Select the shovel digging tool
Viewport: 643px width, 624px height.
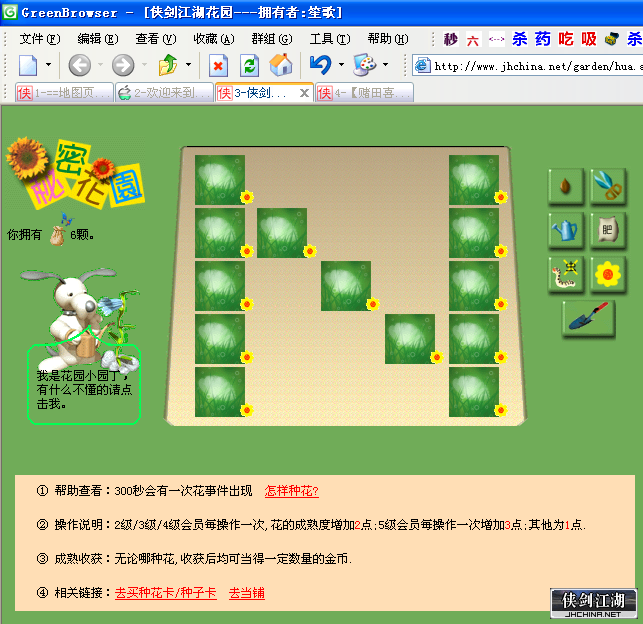pyautogui.click(x=588, y=318)
